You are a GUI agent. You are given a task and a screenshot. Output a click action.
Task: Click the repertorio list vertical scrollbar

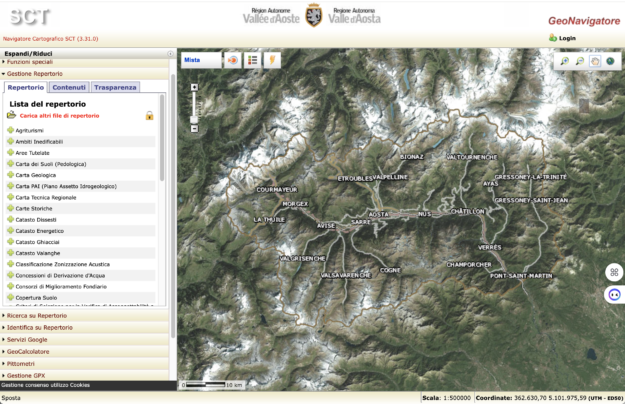(162, 137)
